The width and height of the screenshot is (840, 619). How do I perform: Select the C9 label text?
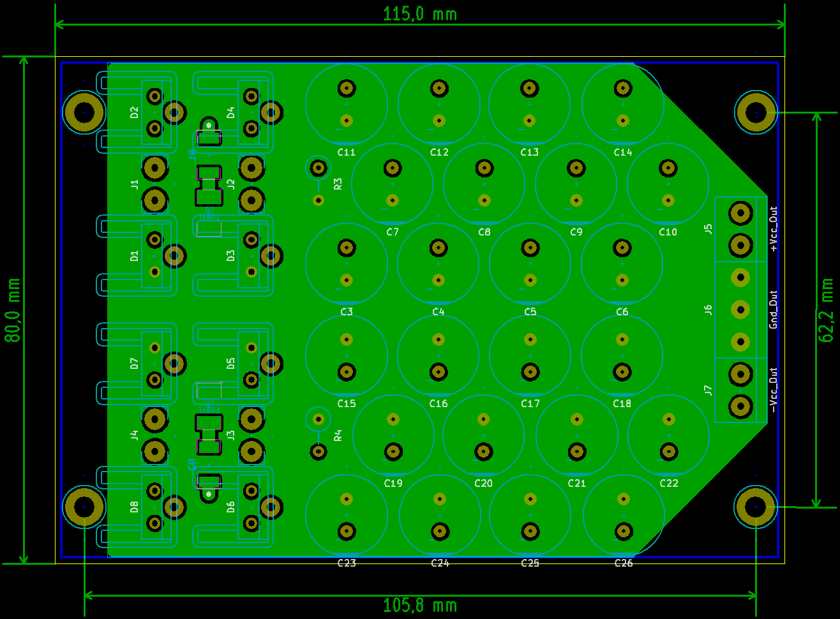(576, 232)
